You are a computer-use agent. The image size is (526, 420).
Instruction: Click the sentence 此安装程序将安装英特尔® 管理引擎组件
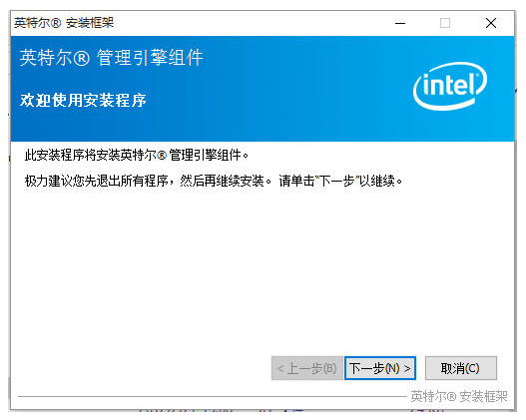point(137,155)
